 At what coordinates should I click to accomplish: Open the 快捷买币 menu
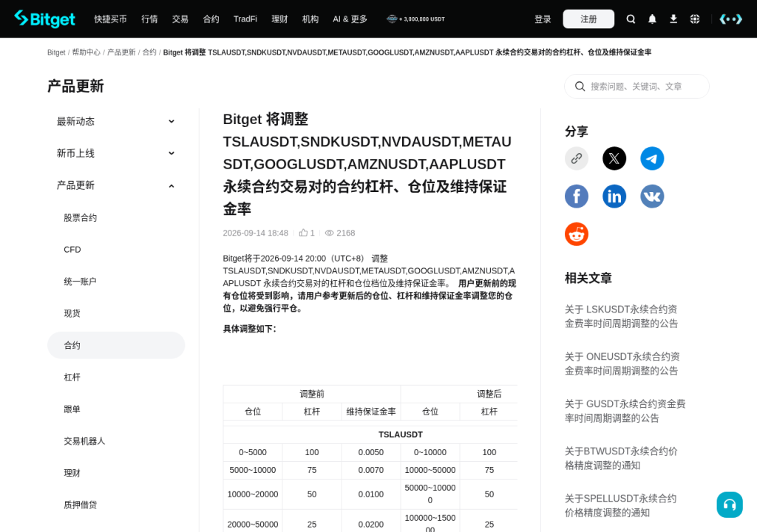click(110, 18)
